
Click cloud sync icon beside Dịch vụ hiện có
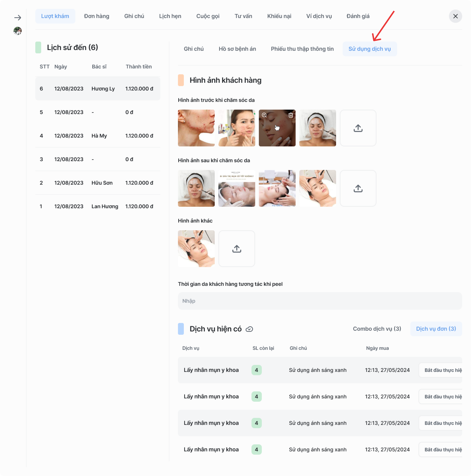coord(249,329)
